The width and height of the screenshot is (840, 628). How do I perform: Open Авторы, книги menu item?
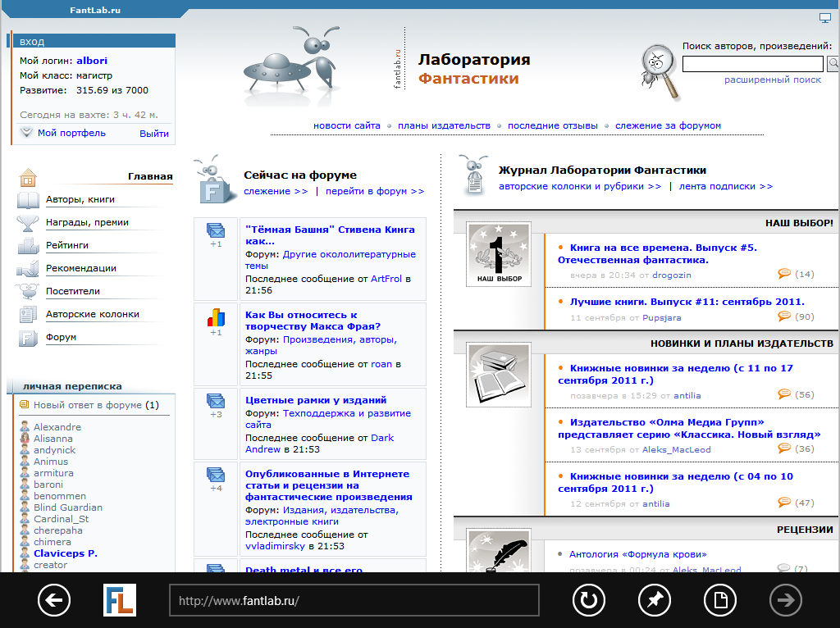pos(80,199)
